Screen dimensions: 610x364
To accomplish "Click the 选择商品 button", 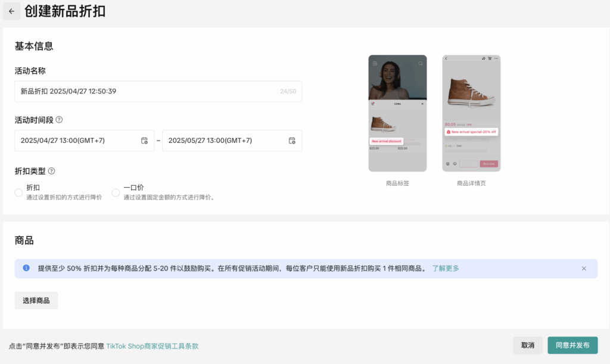I will (36, 300).
